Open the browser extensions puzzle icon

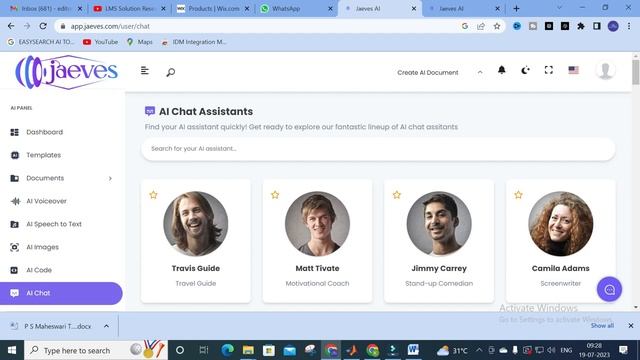(x=581, y=26)
